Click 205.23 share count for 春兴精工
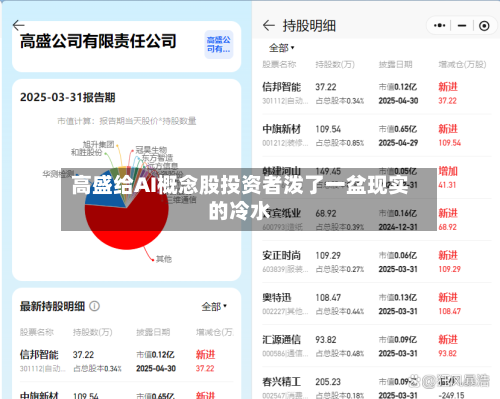Screen dimensions: 500x399 click(x=328, y=382)
